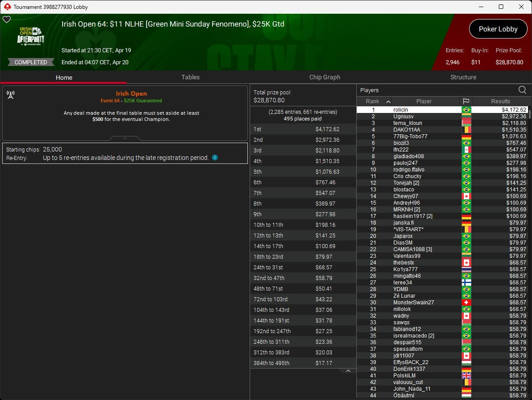Screen dimensions: 532x400
Task: Open the Chip Graph tab
Action: point(324,77)
